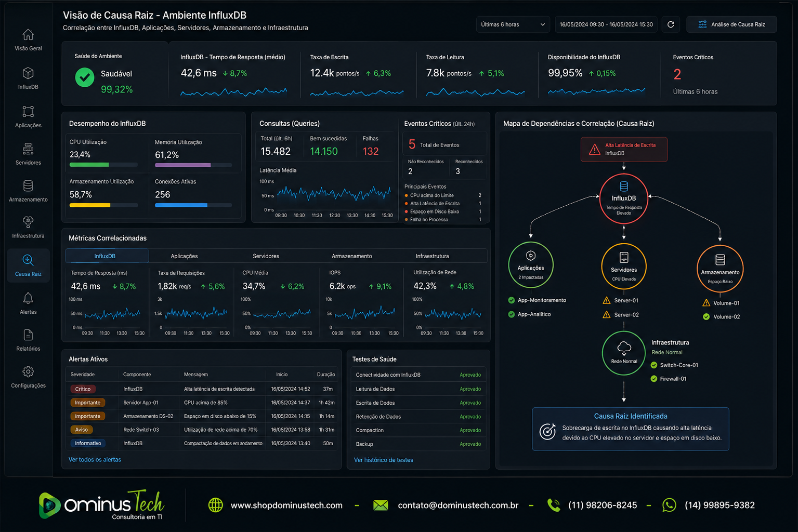Open Ver todos os alertas link
This screenshot has height=532, width=798.
coord(95,460)
